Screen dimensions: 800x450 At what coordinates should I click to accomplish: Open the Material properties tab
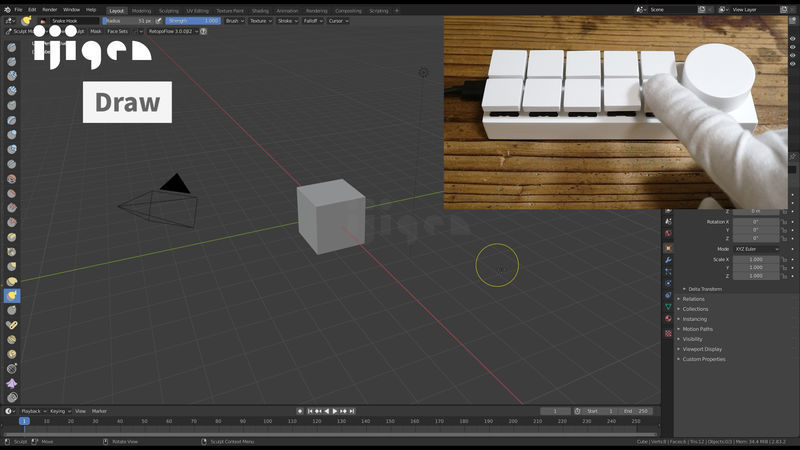[x=668, y=319]
